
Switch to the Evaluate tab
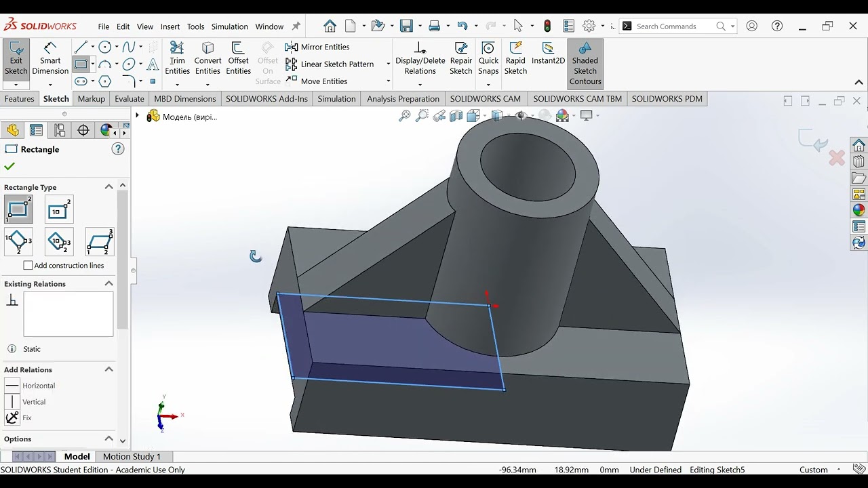click(129, 99)
